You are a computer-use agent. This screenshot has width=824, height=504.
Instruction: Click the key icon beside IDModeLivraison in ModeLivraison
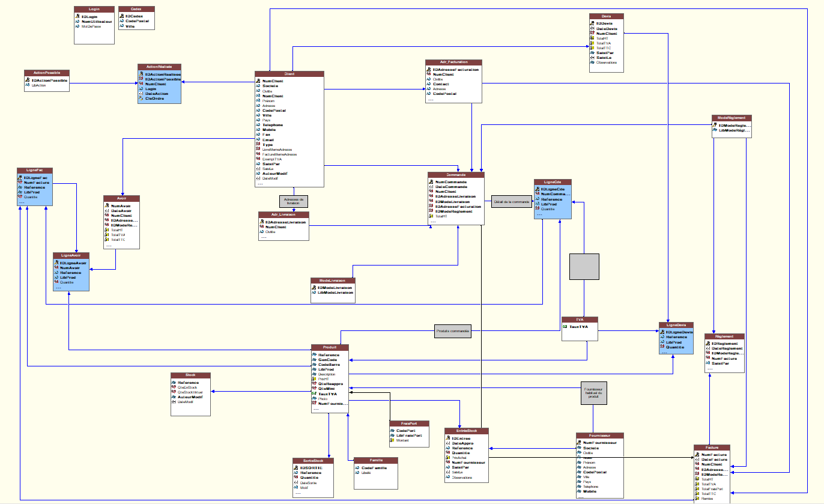click(314, 288)
